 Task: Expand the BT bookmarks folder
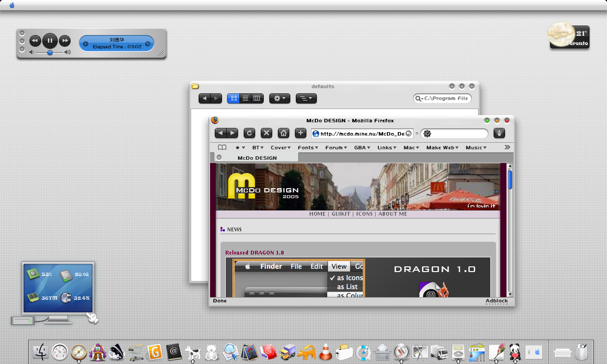(x=258, y=147)
